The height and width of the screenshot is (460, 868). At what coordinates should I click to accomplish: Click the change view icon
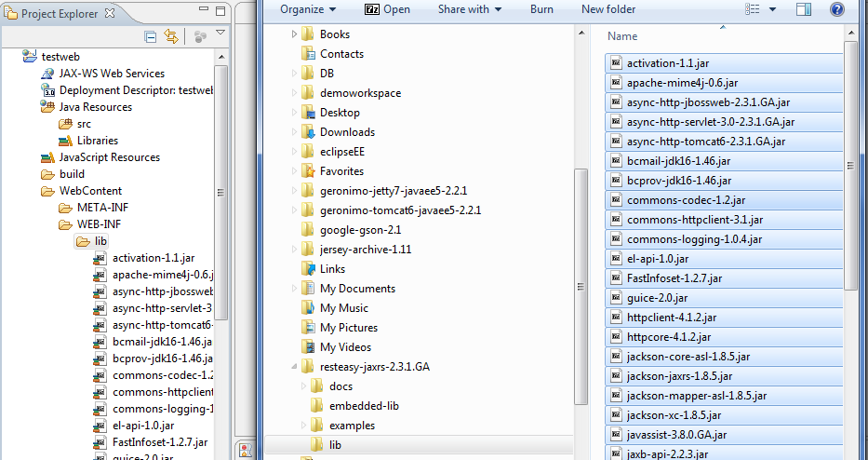(751, 9)
